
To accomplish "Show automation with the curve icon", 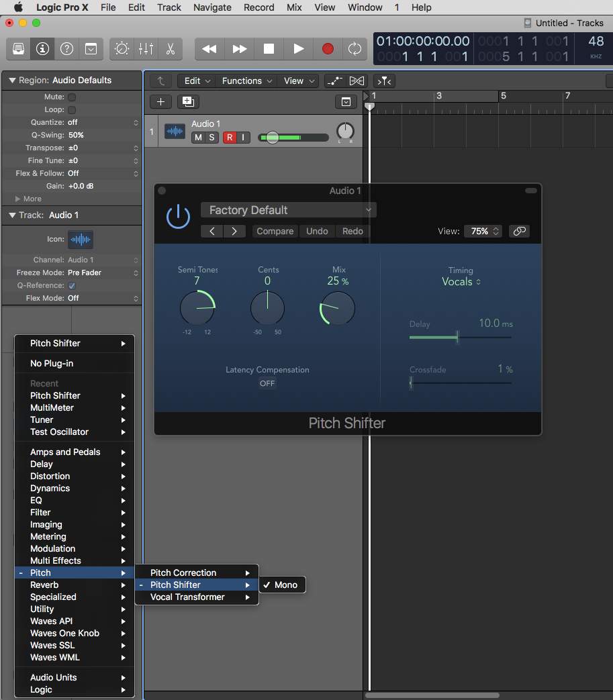I will coord(334,81).
